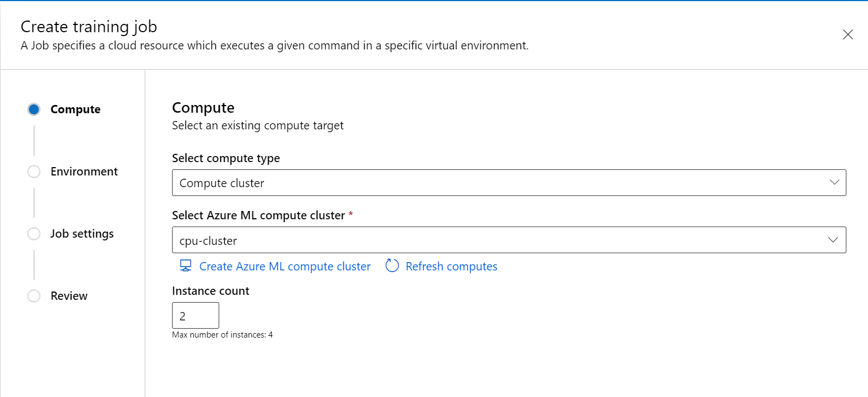Click the Environment step circle indicator

pos(34,172)
